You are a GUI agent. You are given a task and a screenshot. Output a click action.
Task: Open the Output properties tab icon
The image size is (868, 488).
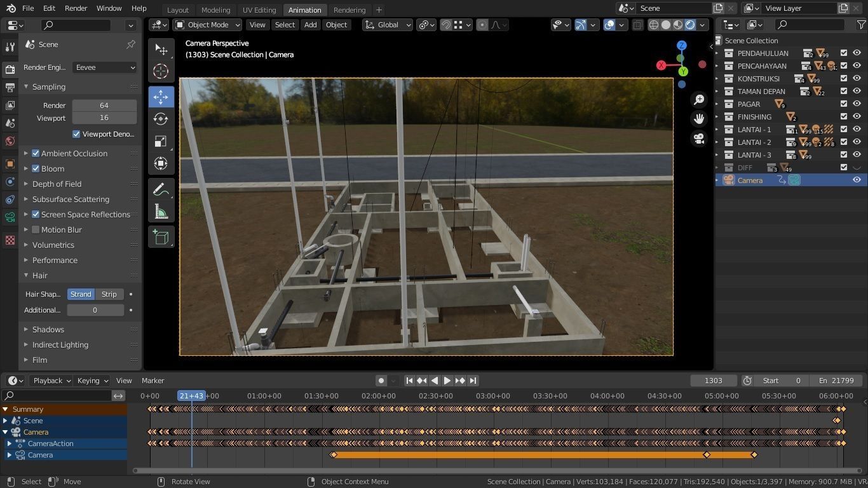coord(10,87)
